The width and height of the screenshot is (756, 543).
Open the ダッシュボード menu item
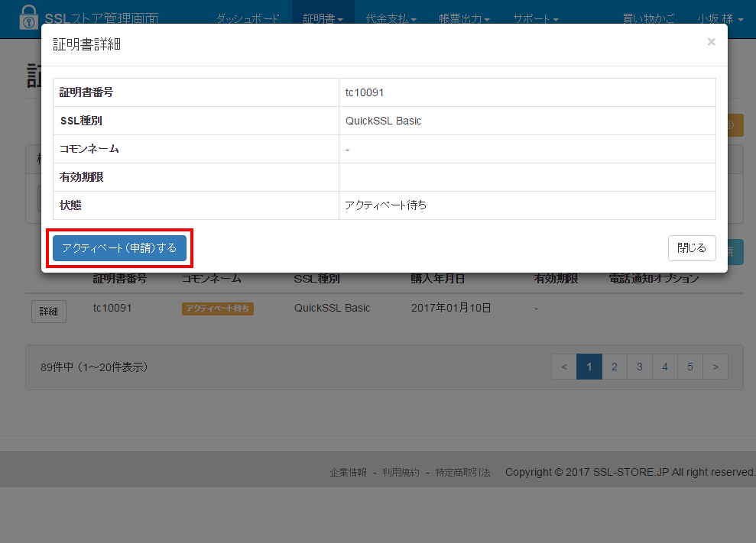tap(248, 19)
